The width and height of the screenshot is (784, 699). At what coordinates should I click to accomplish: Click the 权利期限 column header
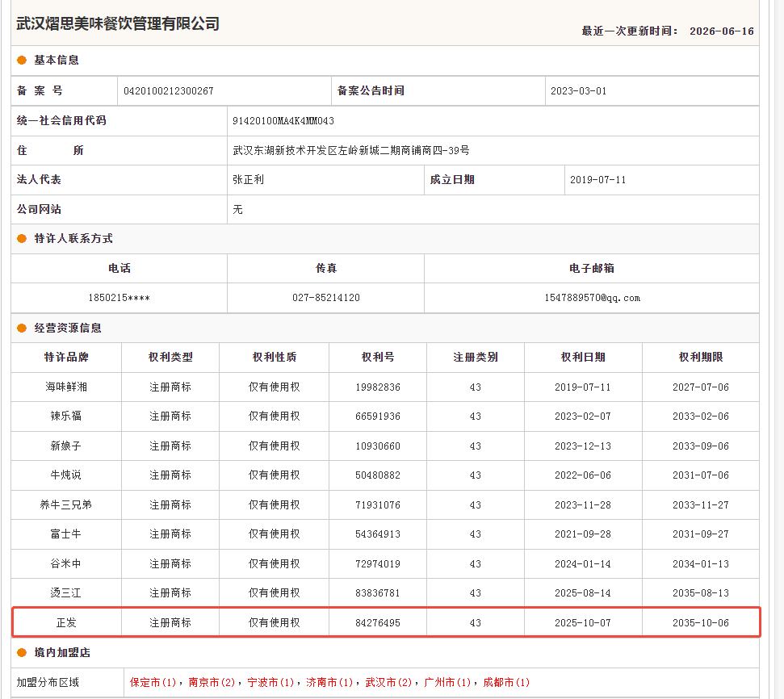tap(701, 357)
